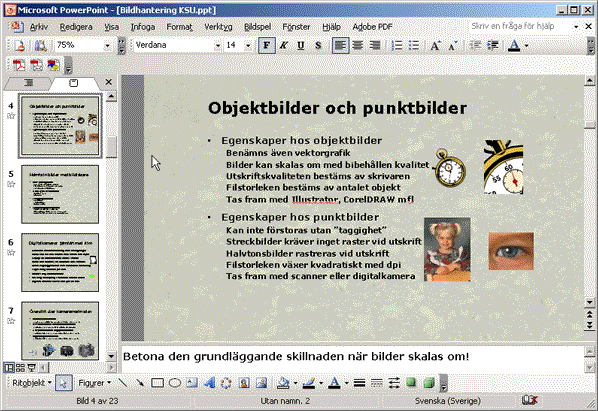This screenshot has height=411, width=598.
Task: Toggle italic formatting (K button)
Action: [283, 46]
